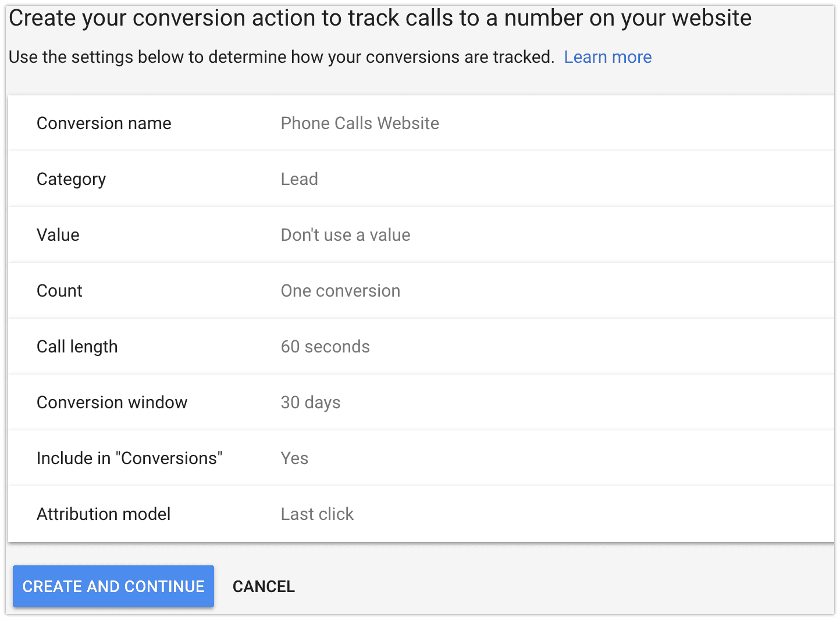Expand the Value setting row
The width and height of the screenshot is (840, 620).
(58, 234)
